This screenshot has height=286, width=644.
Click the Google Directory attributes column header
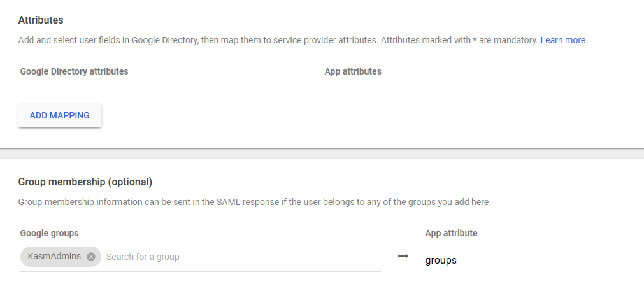pyautogui.click(x=74, y=71)
